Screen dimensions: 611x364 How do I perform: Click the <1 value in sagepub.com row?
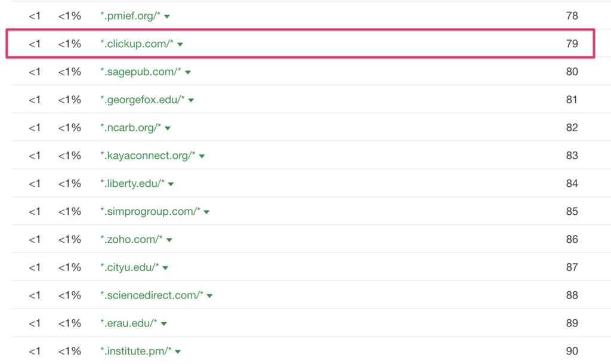35,72
